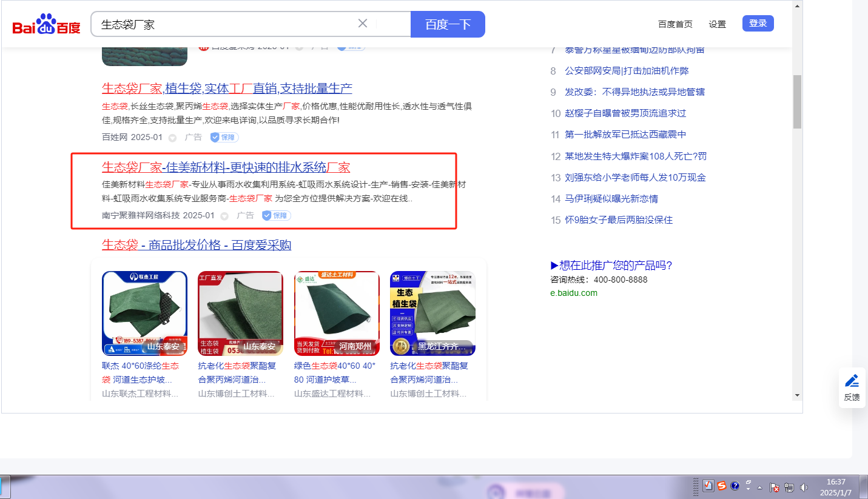Open product title 绿色生态袋40*60 40*80 河道护坡草
This screenshot has height=499, width=868.
pos(335,373)
